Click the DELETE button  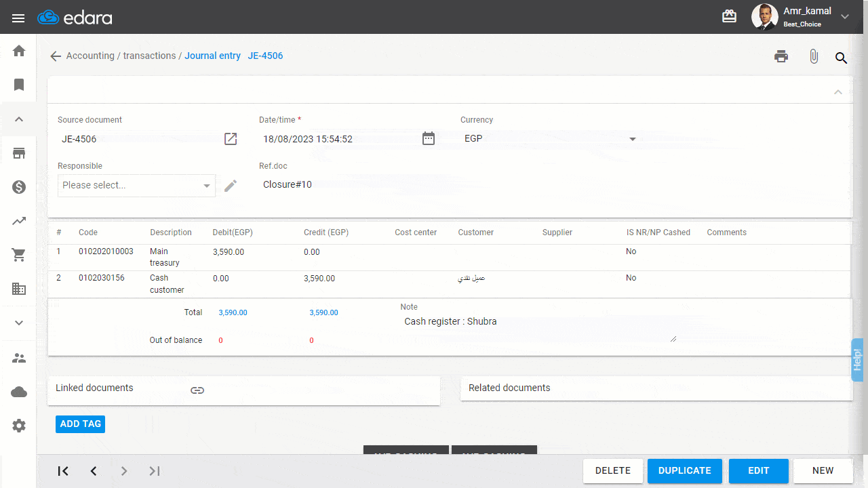click(613, 471)
